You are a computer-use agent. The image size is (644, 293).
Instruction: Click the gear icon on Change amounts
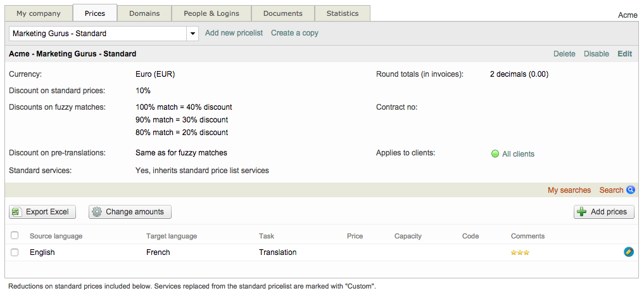pos(97,212)
